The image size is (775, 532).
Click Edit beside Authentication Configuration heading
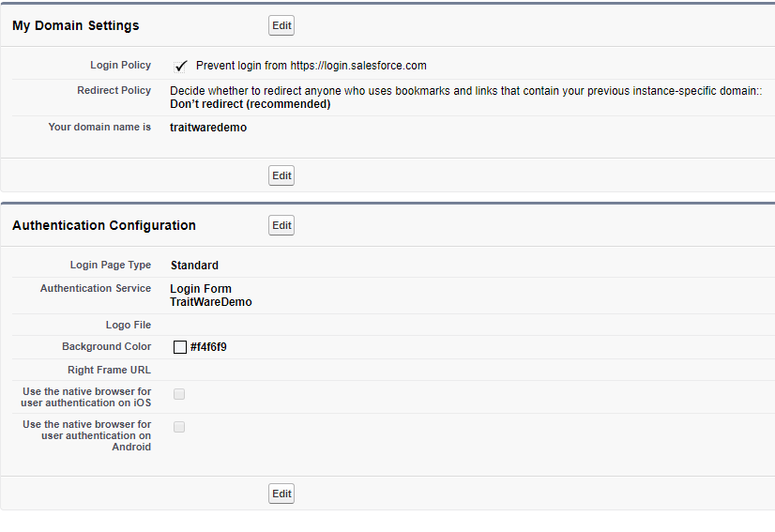(281, 225)
